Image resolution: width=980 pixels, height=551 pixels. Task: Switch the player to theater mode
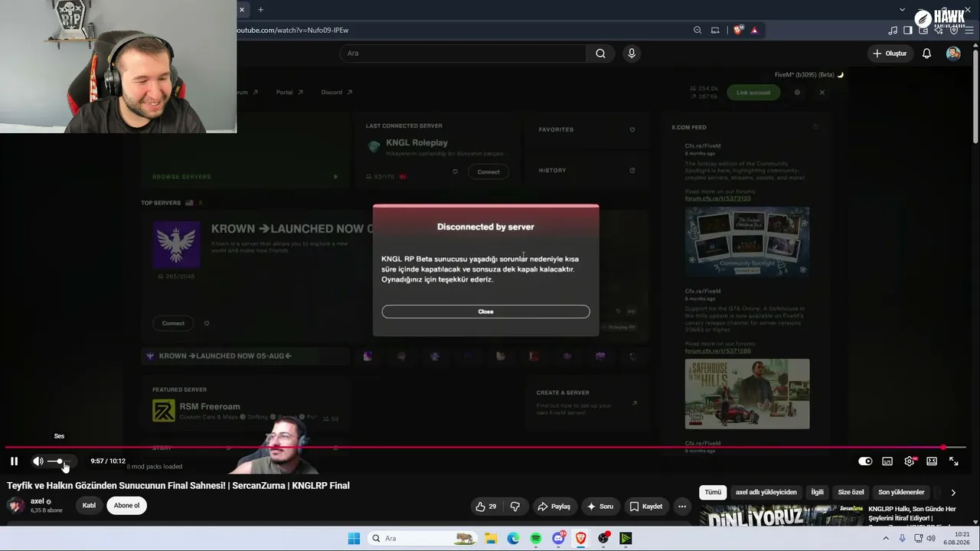coord(932,461)
